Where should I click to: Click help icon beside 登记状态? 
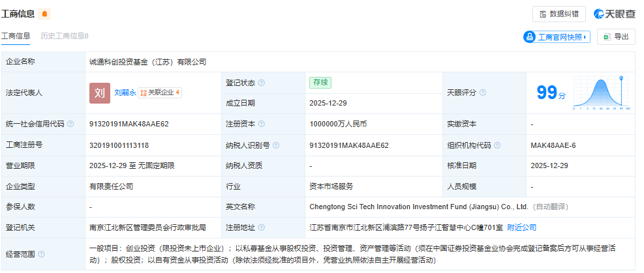click(262, 83)
